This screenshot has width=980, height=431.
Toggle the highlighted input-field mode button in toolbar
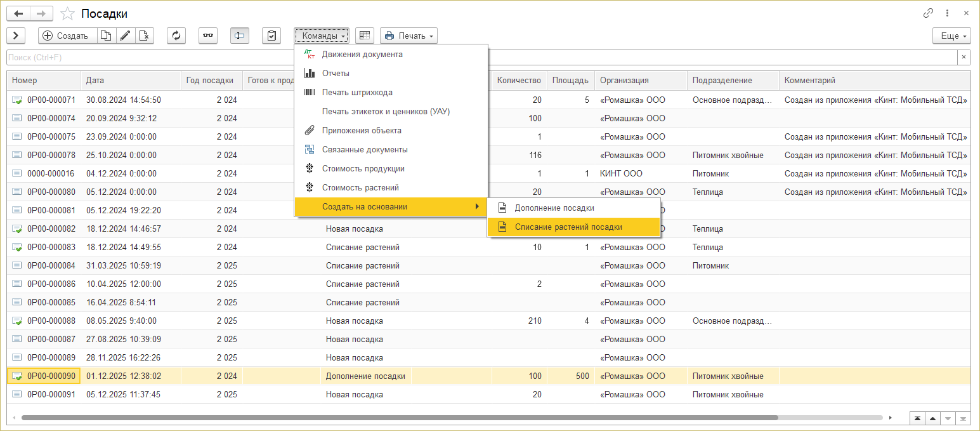point(240,36)
